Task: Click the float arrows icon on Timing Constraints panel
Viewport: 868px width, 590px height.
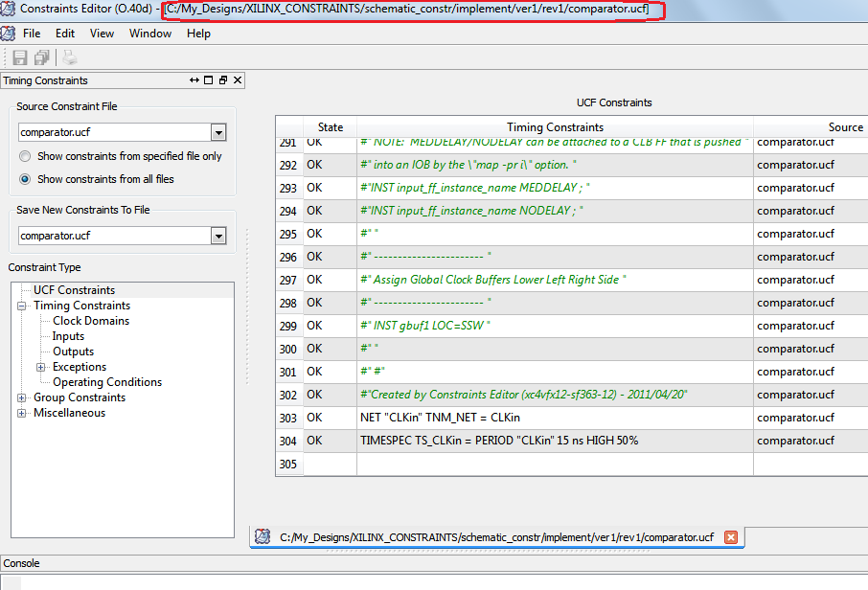Action: [196, 80]
